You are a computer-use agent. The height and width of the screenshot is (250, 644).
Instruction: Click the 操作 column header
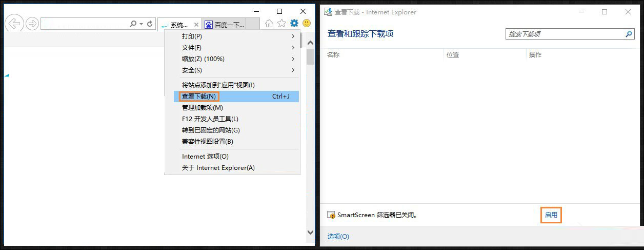[535, 54]
